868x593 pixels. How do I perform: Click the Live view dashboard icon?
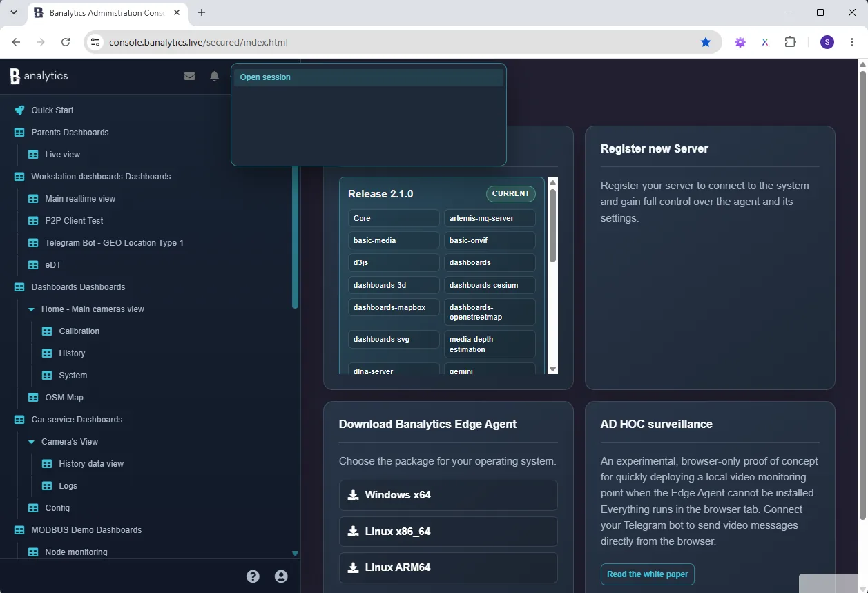(33, 155)
